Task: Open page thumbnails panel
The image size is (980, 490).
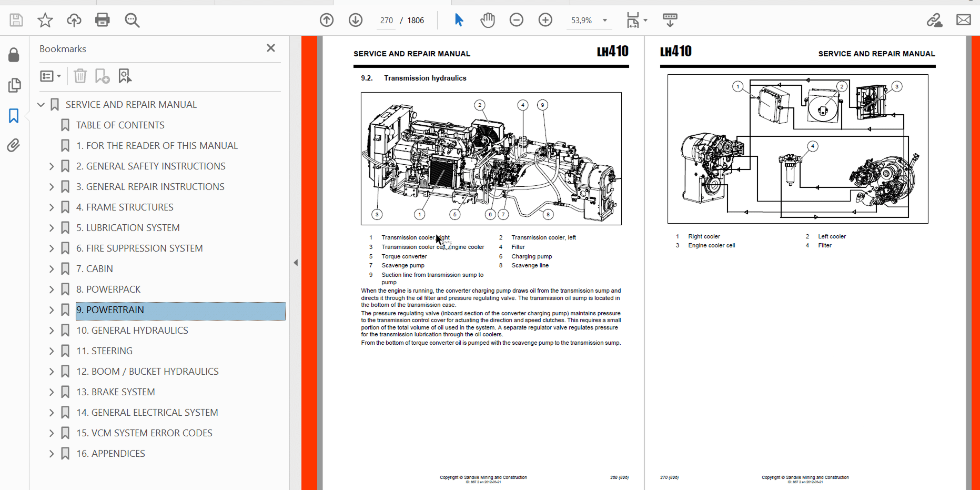Action: 14,85
